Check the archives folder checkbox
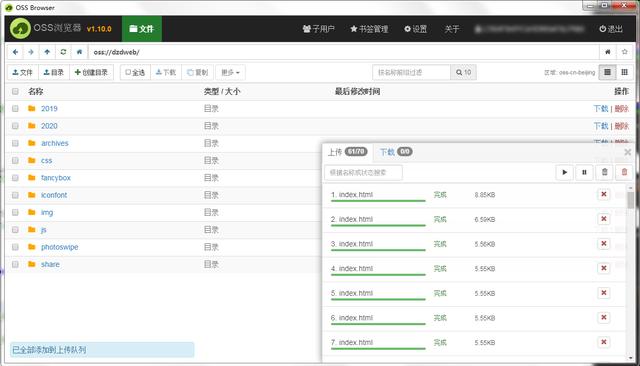This screenshot has height=366, width=640. point(15,143)
